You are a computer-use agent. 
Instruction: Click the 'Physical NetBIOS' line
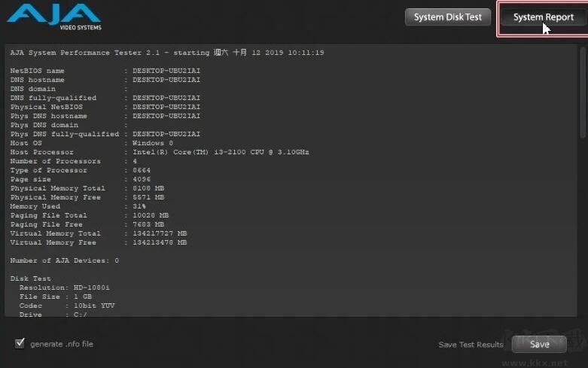pyautogui.click(x=105, y=107)
